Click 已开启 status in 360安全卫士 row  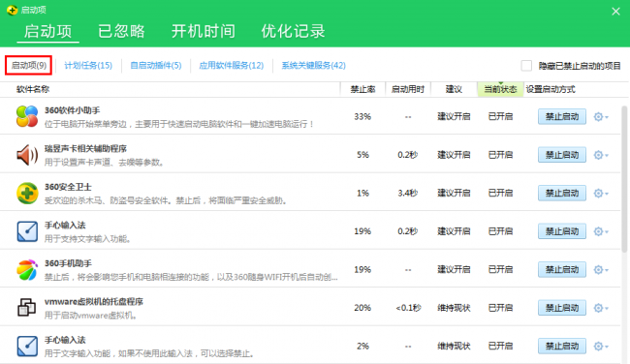pyautogui.click(x=500, y=194)
